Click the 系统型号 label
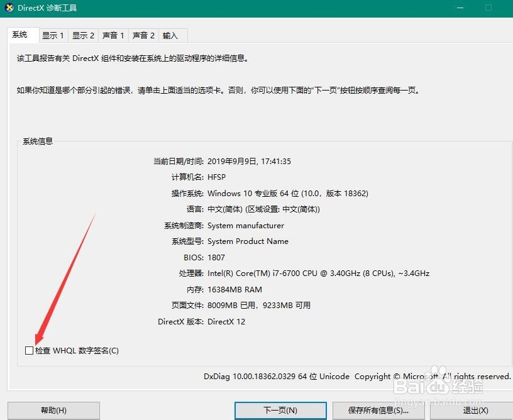 (x=187, y=241)
